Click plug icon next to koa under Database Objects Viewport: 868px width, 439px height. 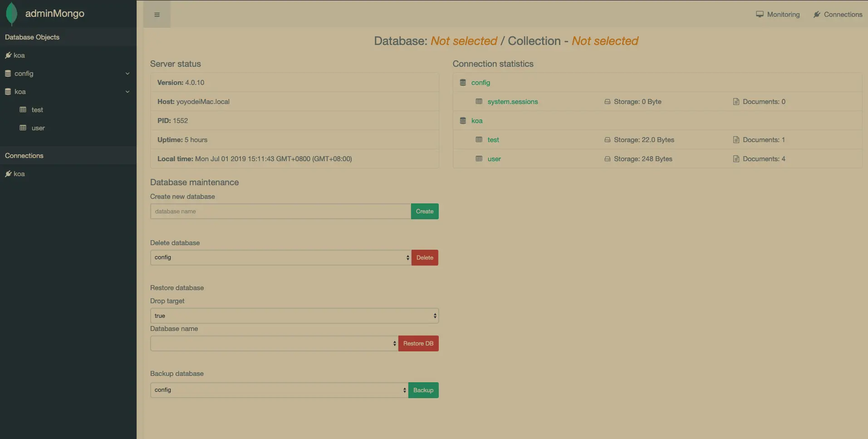pyautogui.click(x=8, y=55)
